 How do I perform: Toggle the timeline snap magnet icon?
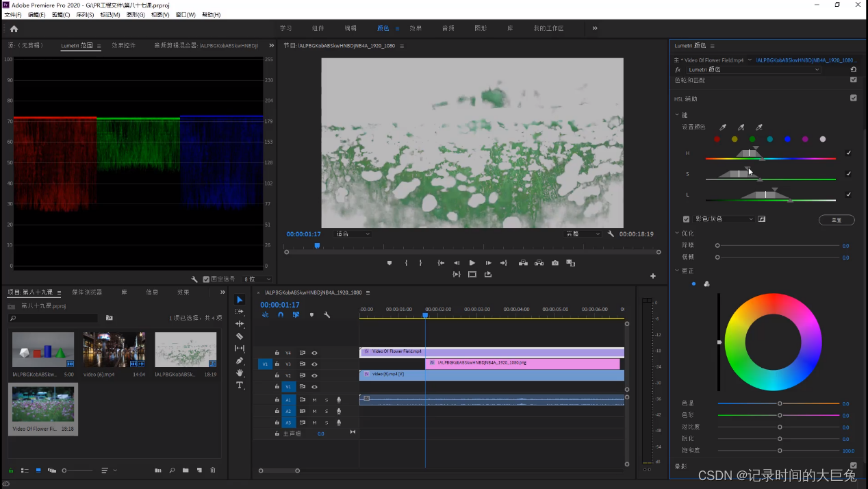click(x=281, y=315)
